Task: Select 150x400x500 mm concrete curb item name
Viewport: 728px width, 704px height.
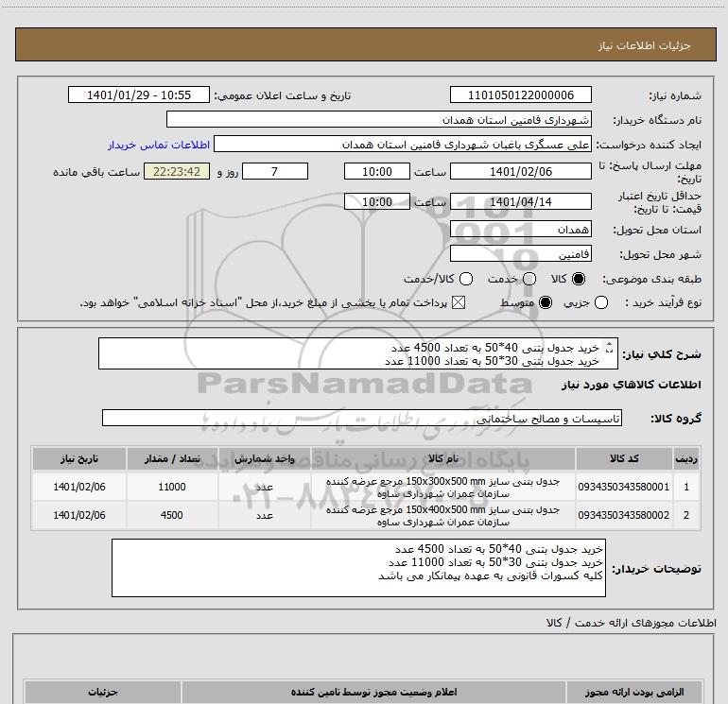Action: (442, 516)
